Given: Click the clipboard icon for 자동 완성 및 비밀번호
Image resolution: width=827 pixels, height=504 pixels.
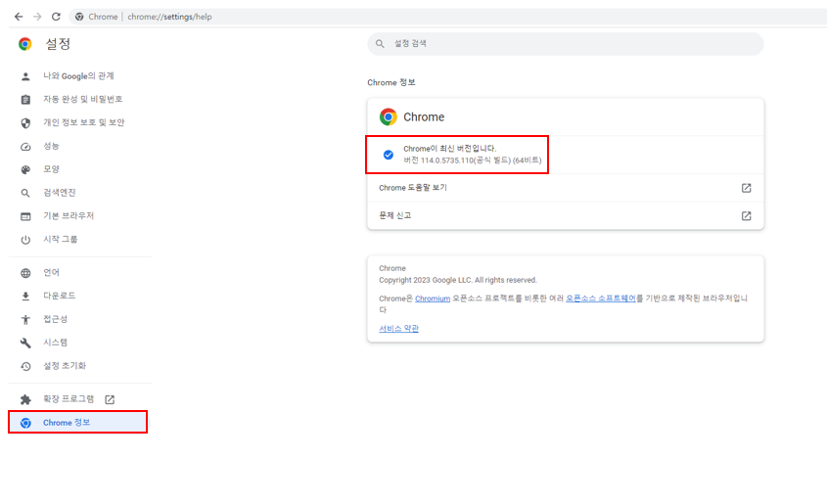Looking at the screenshot, I should (25, 100).
